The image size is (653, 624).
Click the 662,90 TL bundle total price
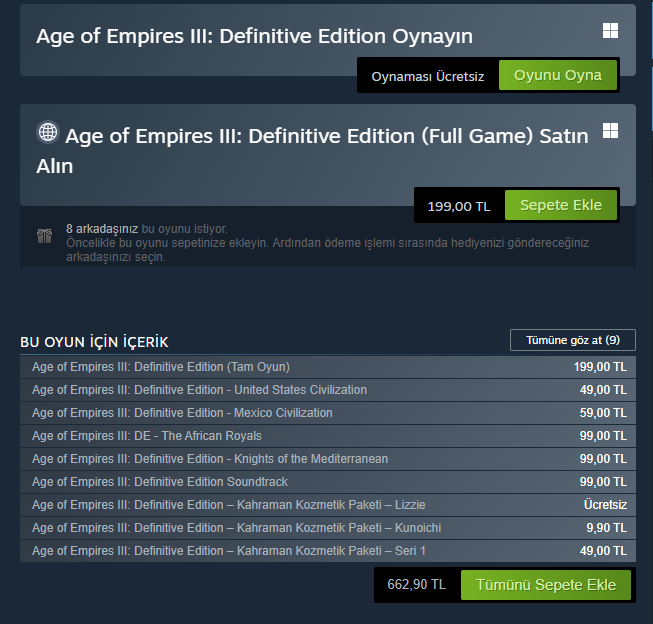416,585
